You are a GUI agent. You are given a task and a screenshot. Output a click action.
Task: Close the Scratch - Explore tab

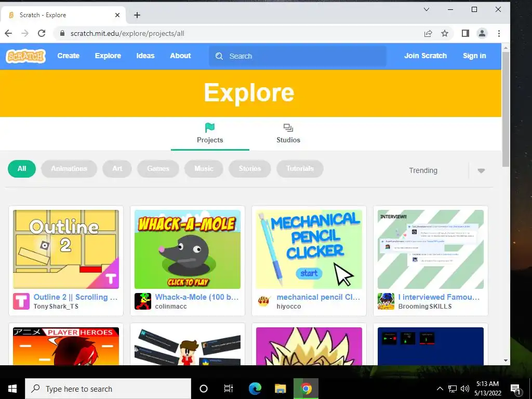coord(117,15)
